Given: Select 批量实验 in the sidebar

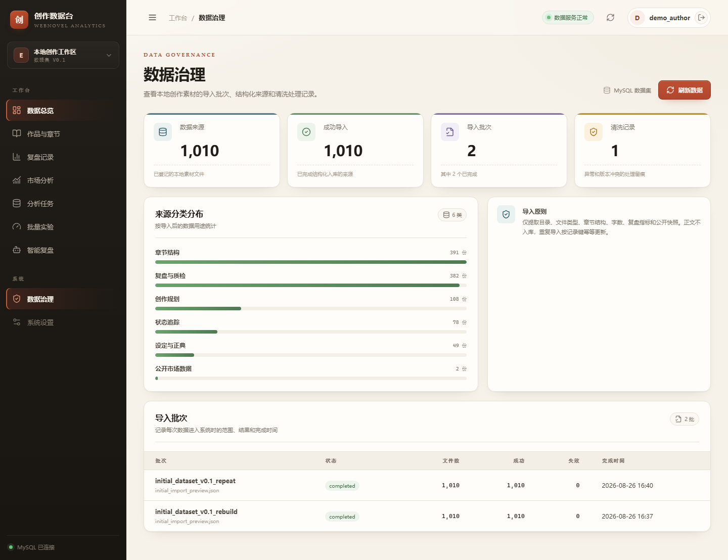Looking at the screenshot, I should (63, 227).
